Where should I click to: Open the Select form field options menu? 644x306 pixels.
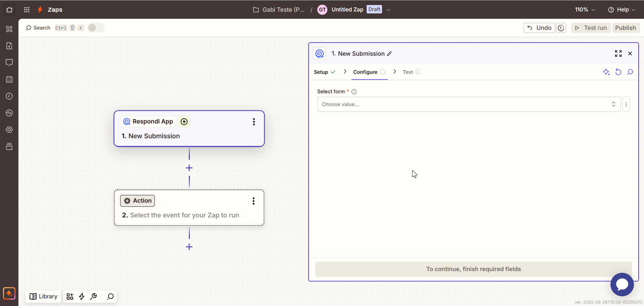coord(626,104)
